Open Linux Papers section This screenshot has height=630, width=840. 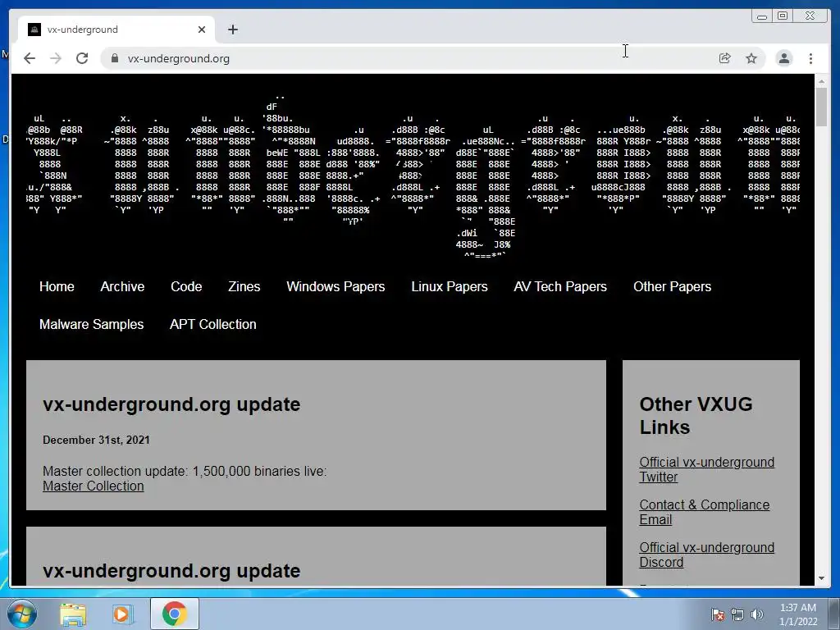click(x=450, y=286)
